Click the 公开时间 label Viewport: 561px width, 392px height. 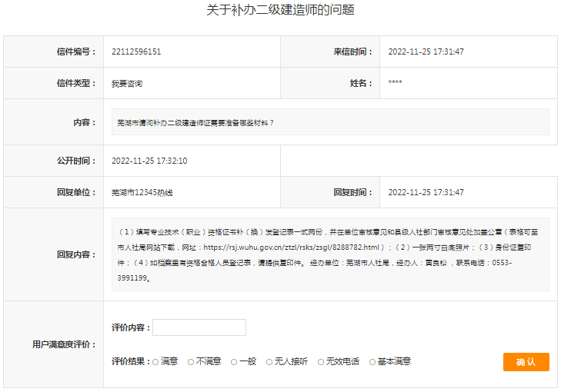76,161
